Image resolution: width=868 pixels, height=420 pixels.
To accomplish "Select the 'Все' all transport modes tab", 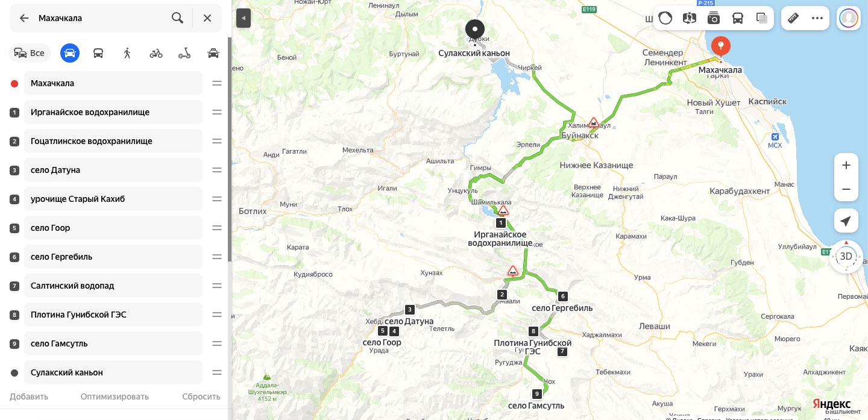I will 30,53.
